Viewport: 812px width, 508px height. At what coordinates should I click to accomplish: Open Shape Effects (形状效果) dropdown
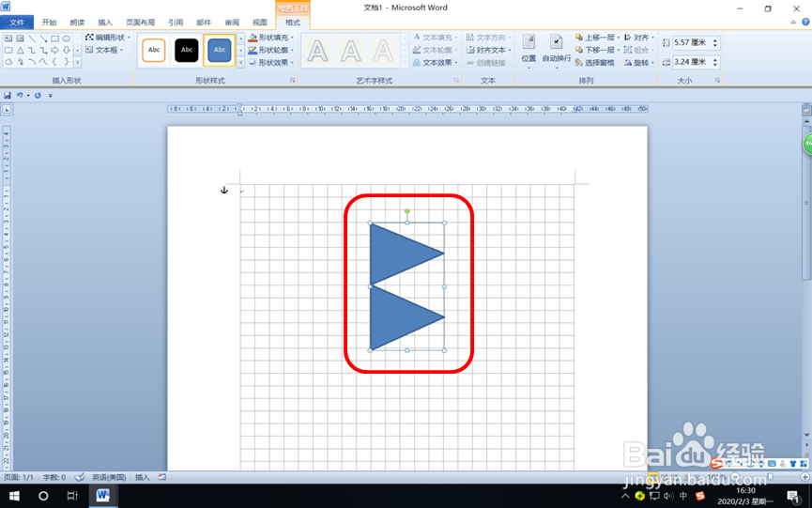click(271, 62)
